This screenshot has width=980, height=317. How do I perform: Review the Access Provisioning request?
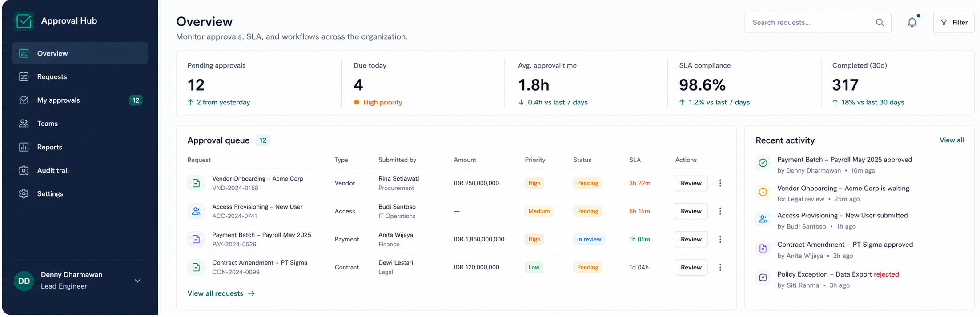691,211
